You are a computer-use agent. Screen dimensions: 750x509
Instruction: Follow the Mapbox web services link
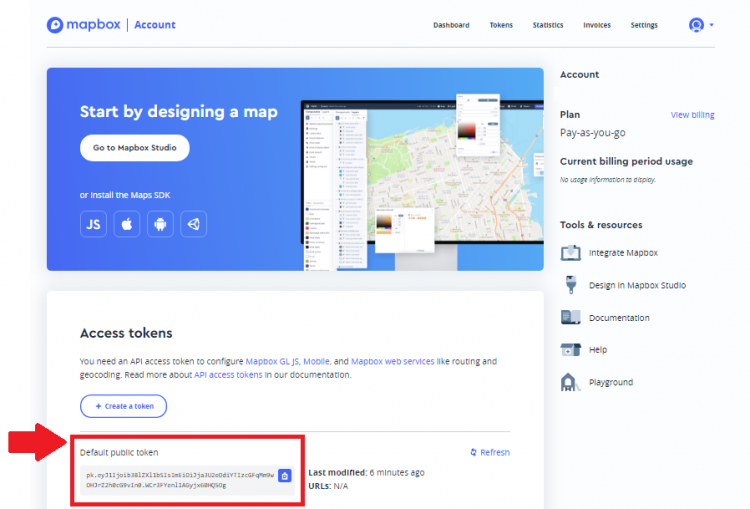tap(392, 361)
